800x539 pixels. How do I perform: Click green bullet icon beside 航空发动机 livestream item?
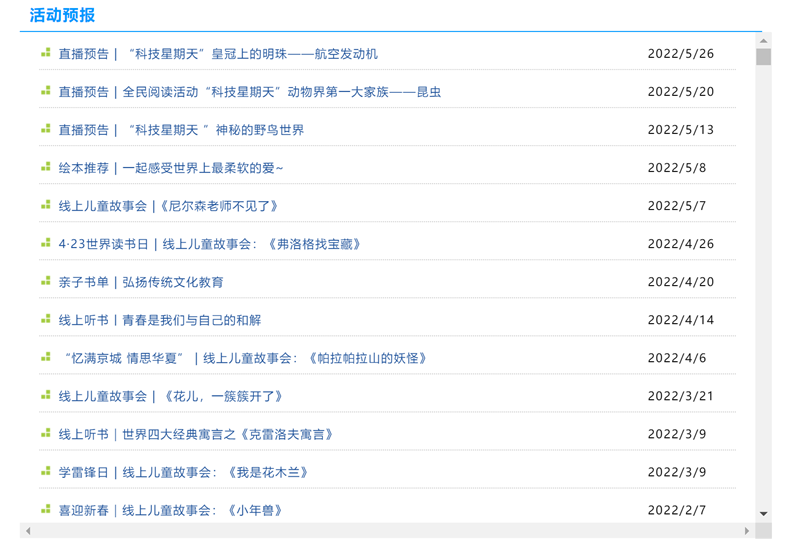(46, 53)
